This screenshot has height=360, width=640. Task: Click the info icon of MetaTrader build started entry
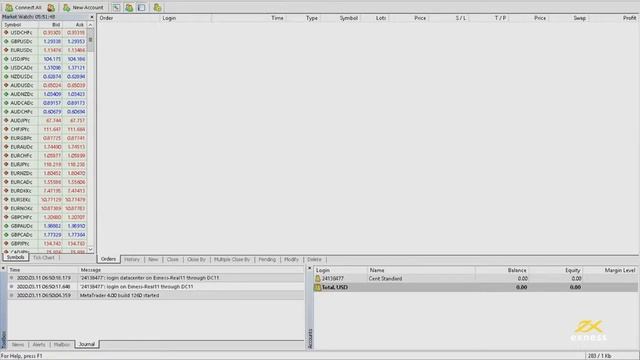[11, 295]
